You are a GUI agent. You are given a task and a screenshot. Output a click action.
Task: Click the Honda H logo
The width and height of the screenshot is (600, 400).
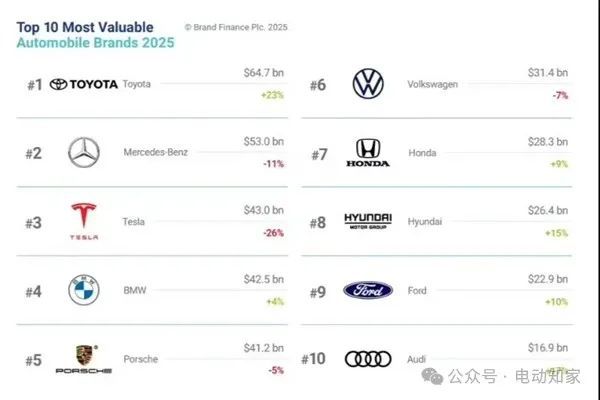(x=368, y=153)
